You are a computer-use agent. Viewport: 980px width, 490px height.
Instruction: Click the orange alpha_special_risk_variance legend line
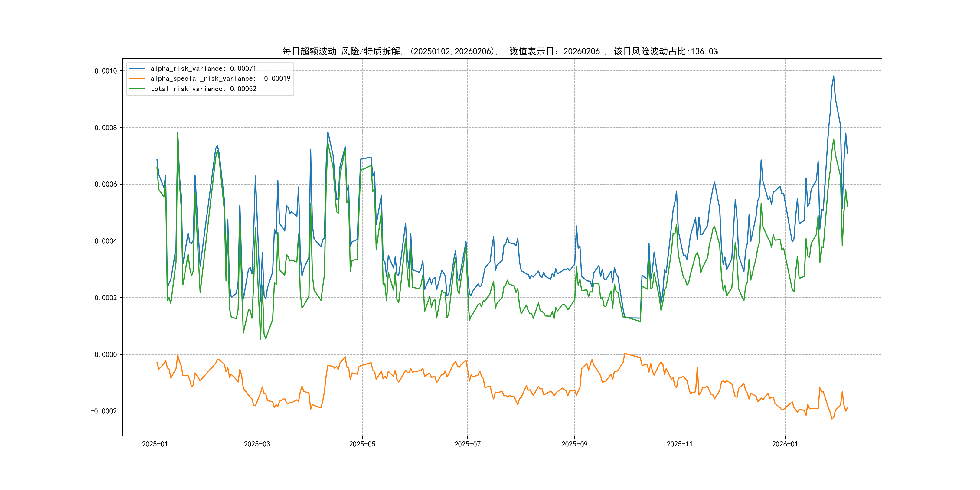tap(137, 79)
